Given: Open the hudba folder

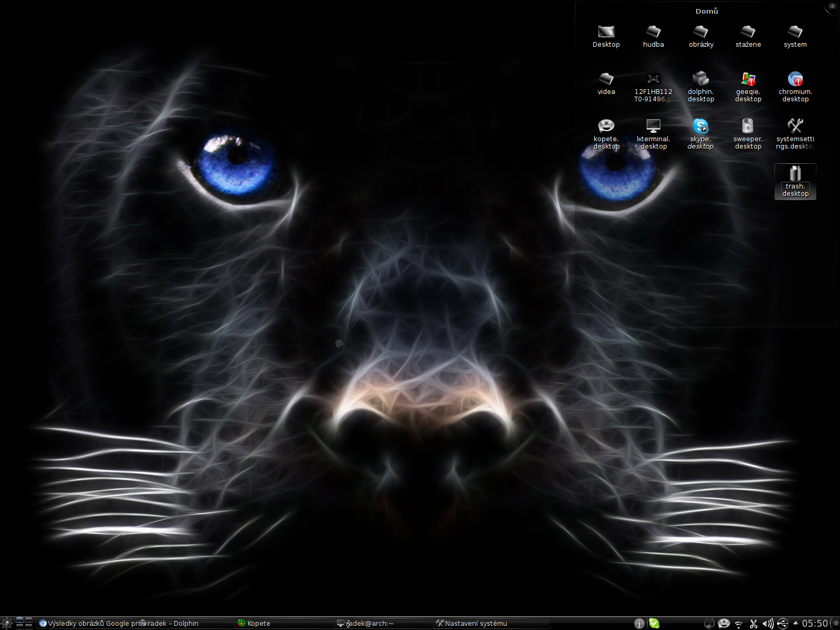Looking at the screenshot, I should 653,36.
